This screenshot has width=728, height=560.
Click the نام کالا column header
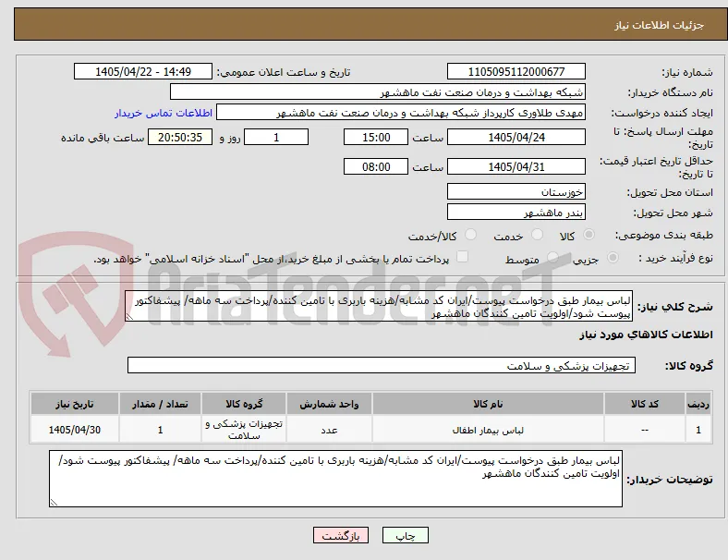click(488, 404)
